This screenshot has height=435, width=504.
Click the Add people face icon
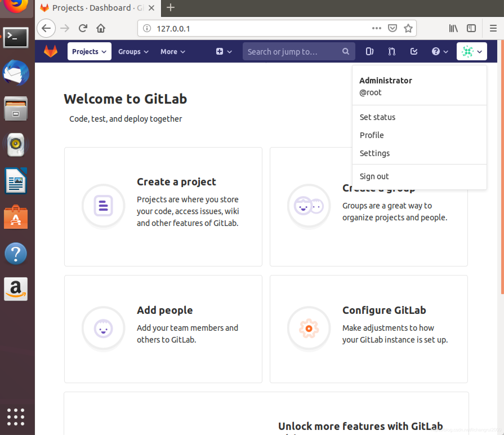(x=103, y=328)
